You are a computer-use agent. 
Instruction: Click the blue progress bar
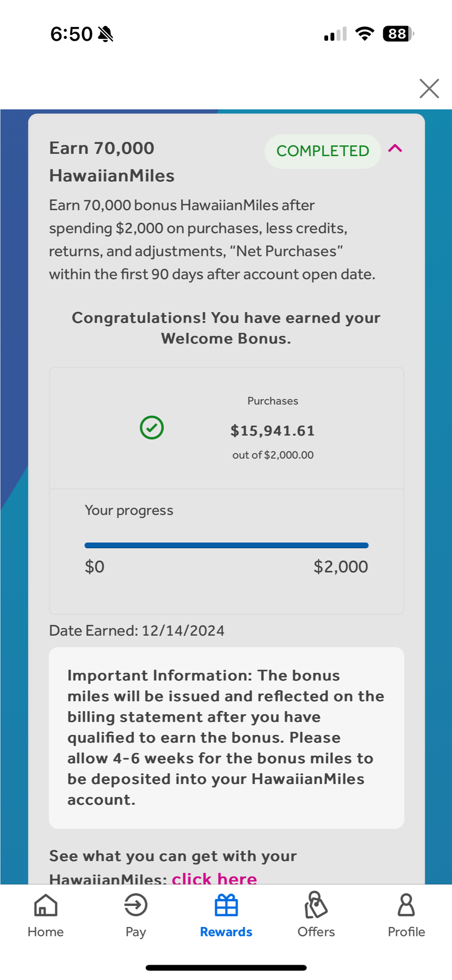click(x=226, y=545)
